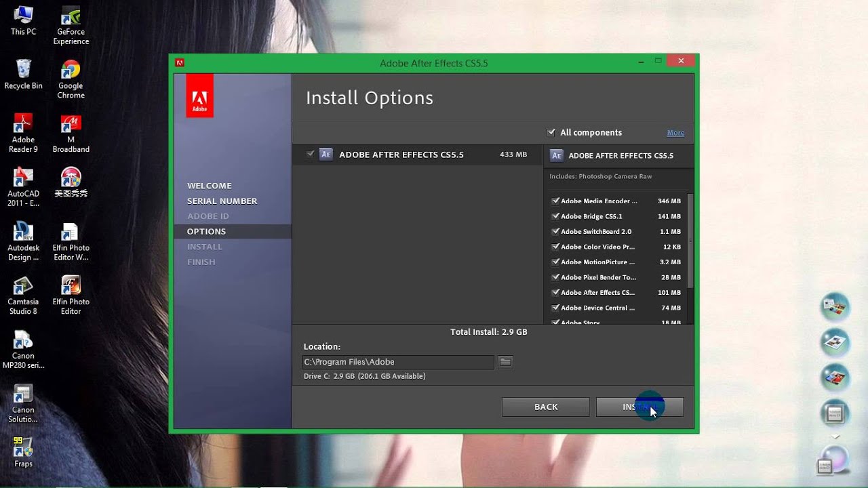Click the Location path input field
The height and width of the screenshot is (488, 868).
pyautogui.click(x=399, y=362)
